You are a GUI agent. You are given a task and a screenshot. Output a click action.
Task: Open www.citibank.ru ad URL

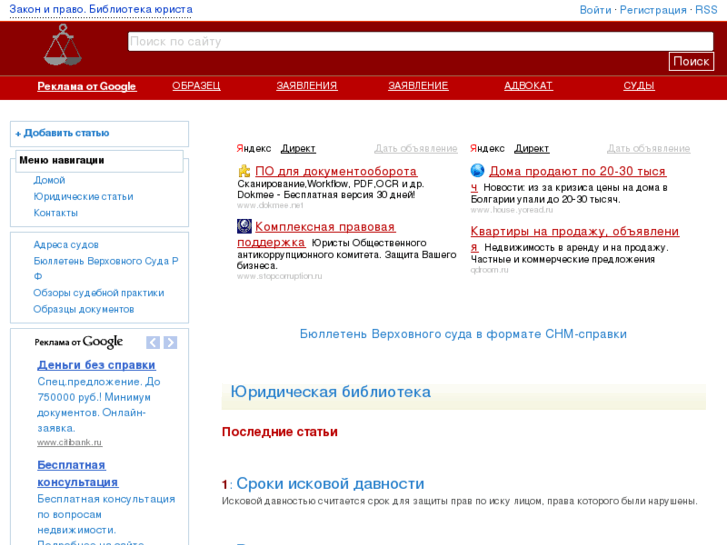tap(70, 442)
